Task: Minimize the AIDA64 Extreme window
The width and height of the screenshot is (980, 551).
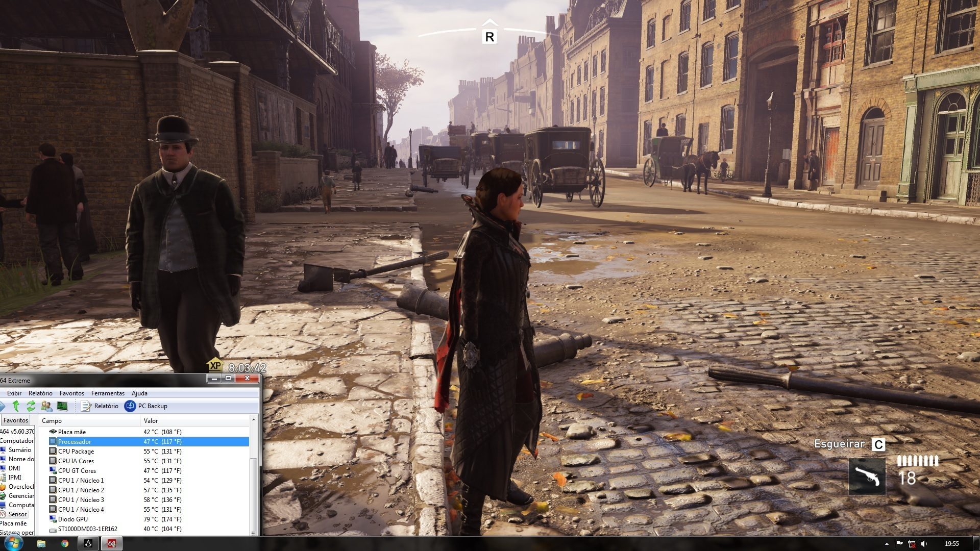Action: 214,379
